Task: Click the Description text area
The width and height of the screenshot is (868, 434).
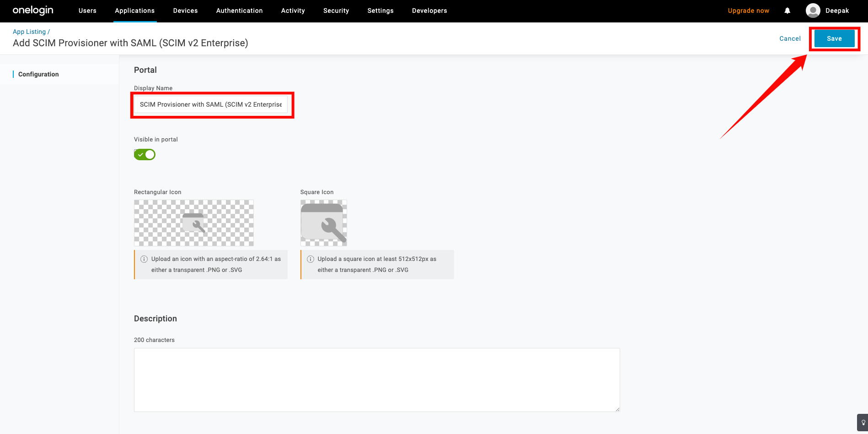Action: (x=377, y=380)
